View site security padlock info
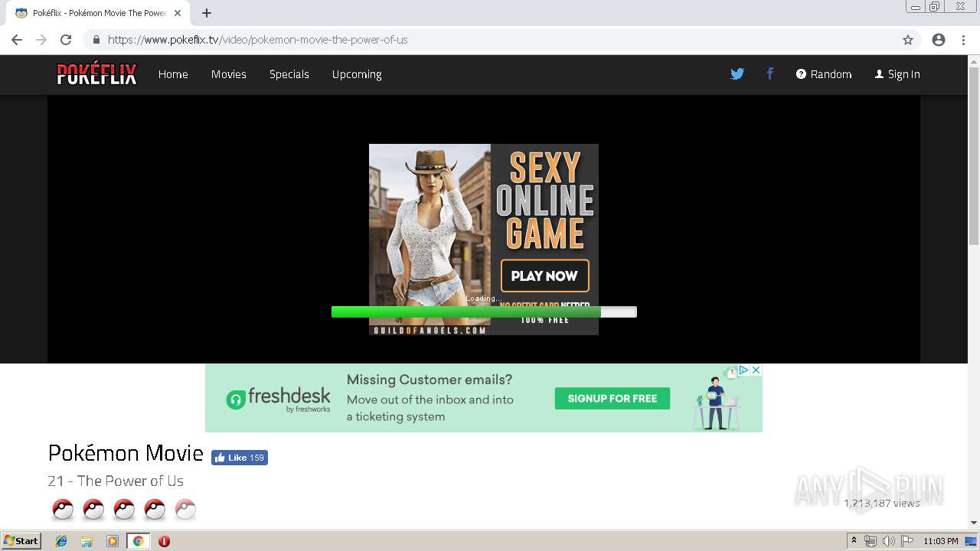Viewport: 980px width, 551px height. [x=96, y=40]
